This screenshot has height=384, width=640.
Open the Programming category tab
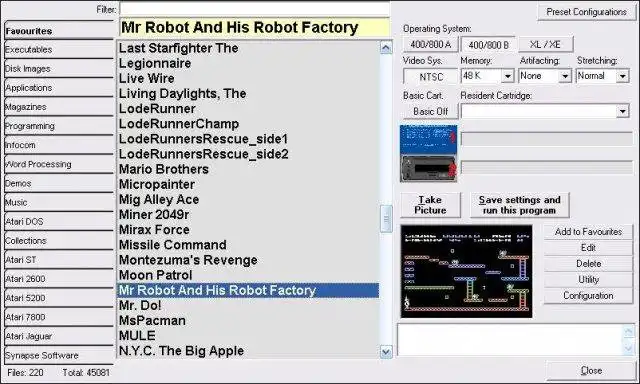(59, 126)
